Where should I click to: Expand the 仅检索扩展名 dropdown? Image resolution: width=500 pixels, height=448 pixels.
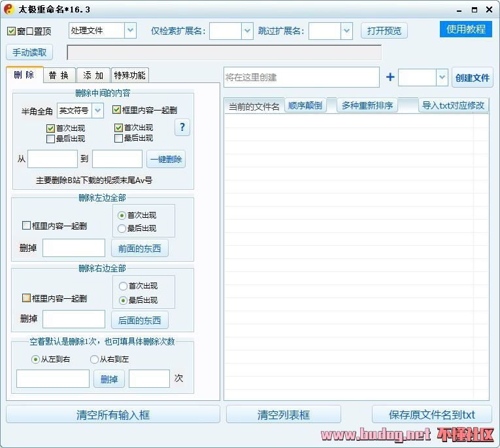tap(246, 31)
